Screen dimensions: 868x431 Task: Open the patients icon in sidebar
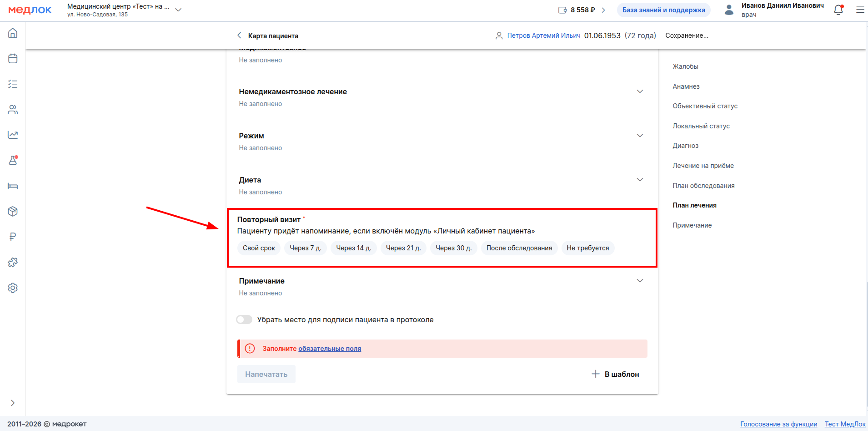(x=13, y=110)
